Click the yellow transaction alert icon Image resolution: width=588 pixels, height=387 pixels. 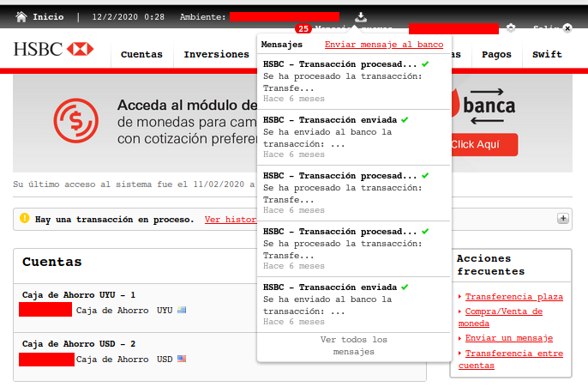[x=25, y=219]
